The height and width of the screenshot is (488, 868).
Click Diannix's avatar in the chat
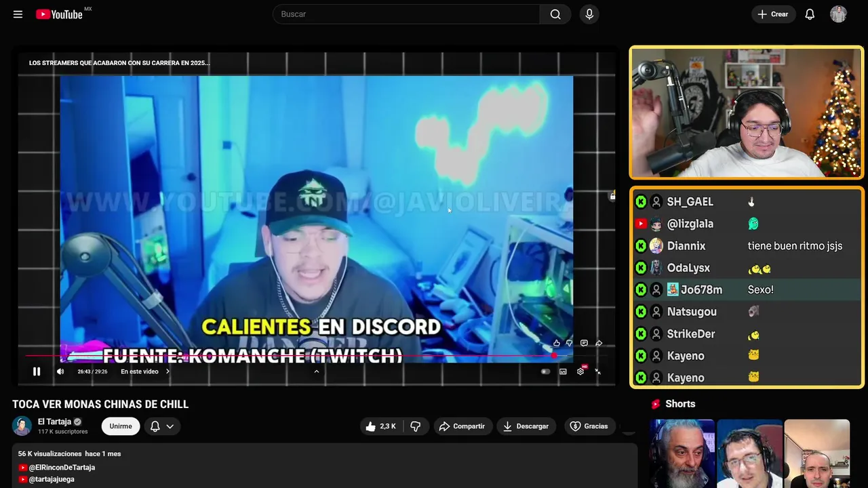[656, 246]
